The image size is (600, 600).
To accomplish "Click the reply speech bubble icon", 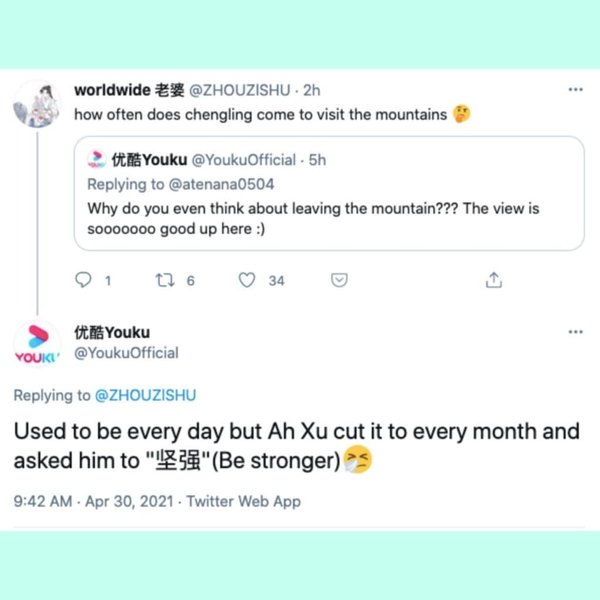I will (x=84, y=281).
